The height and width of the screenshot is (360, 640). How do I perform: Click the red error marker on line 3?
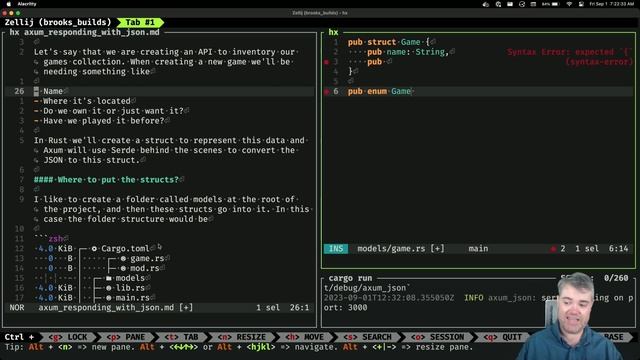click(x=326, y=62)
